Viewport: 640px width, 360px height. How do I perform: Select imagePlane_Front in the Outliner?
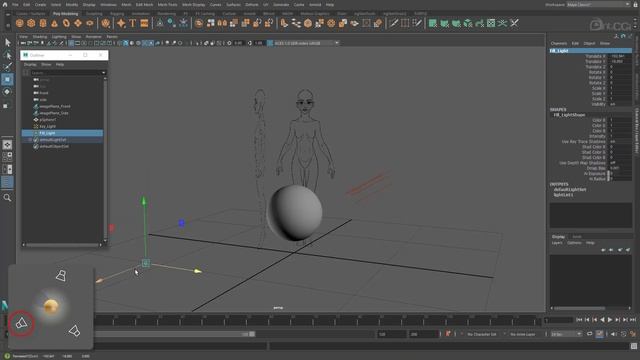[55, 106]
